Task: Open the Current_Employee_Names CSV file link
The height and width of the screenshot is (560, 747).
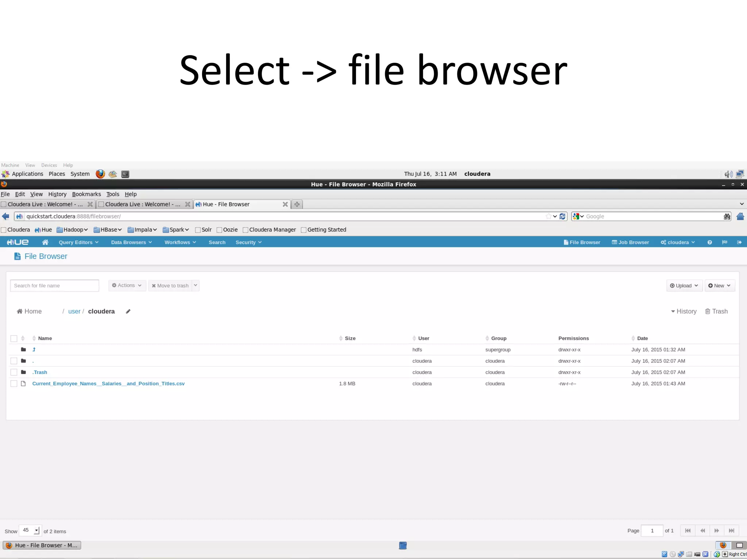Action: [108, 384]
